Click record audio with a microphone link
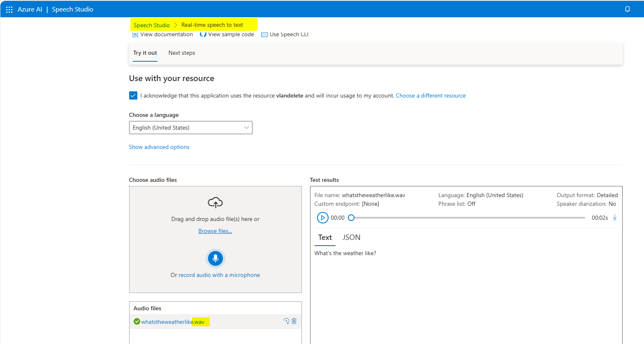This screenshot has height=344, width=644. coord(219,275)
